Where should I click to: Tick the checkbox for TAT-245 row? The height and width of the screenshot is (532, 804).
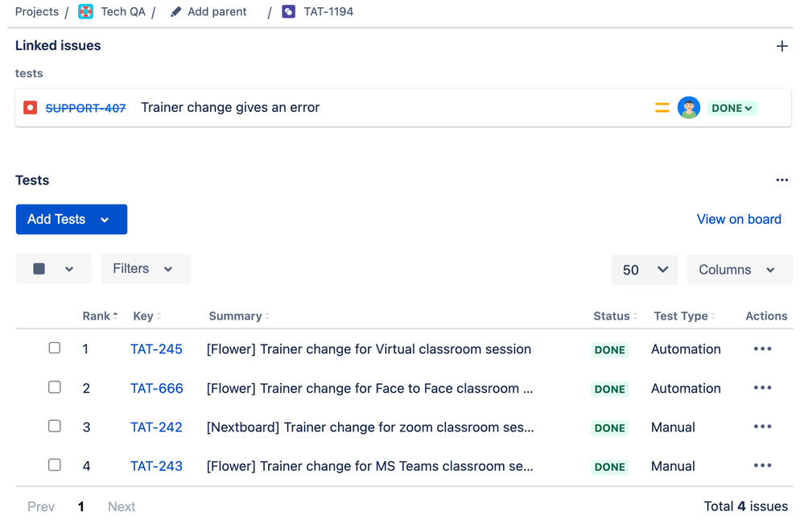click(55, 348)
